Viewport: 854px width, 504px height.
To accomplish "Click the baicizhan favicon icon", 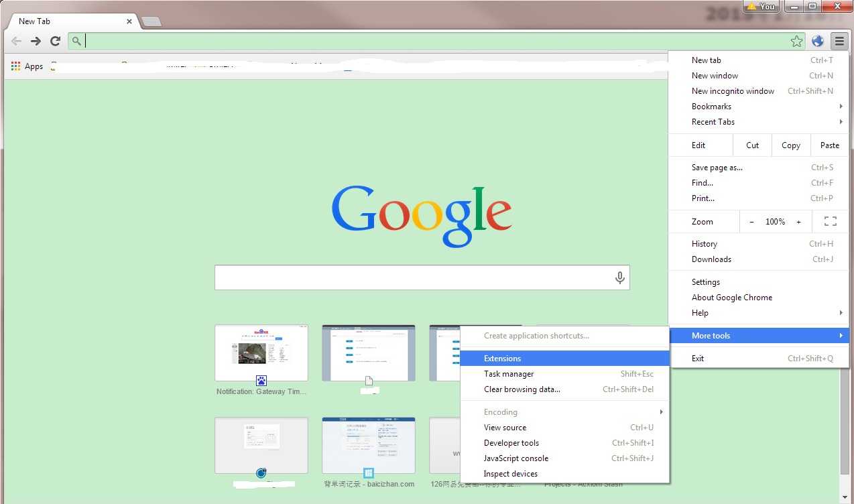I will click(369, 474).
